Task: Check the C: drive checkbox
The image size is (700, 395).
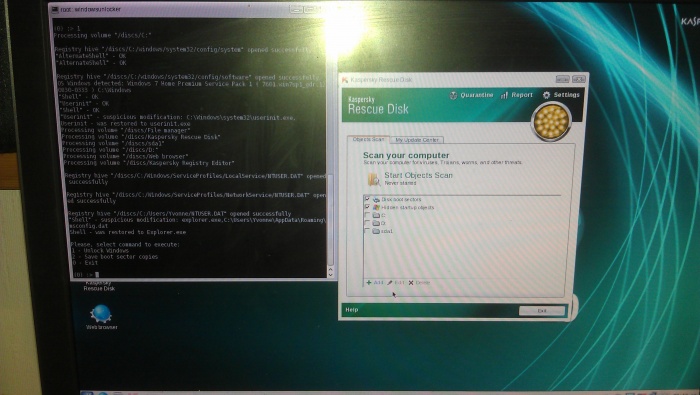Action: tap(367, 215)
